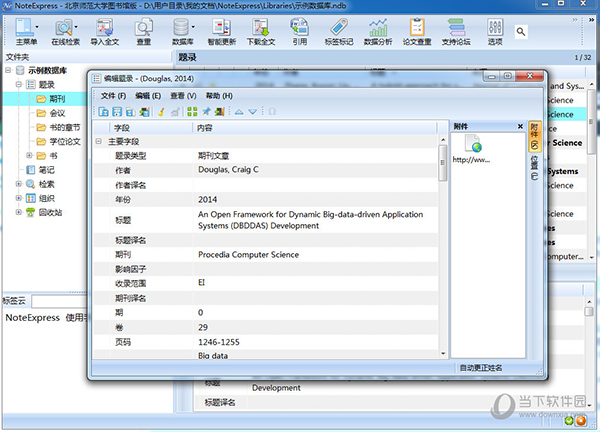Click the 卷 value 29

pos(203,328)
